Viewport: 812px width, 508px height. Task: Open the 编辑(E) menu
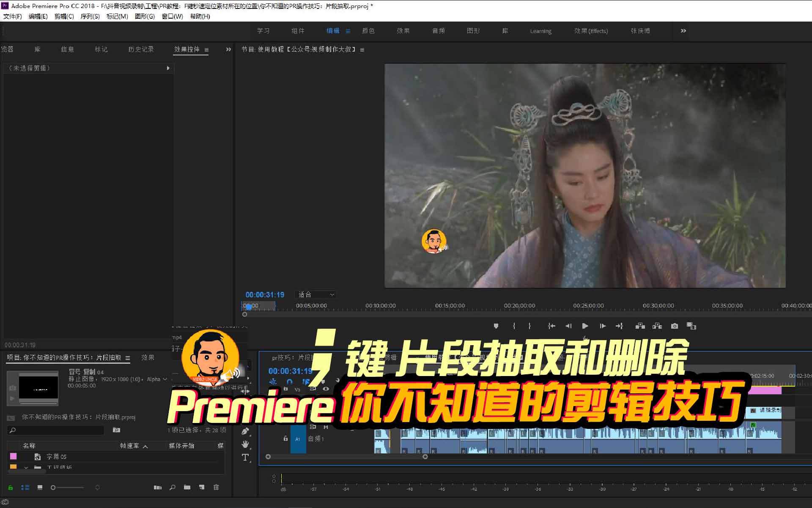tap(38, 16)
